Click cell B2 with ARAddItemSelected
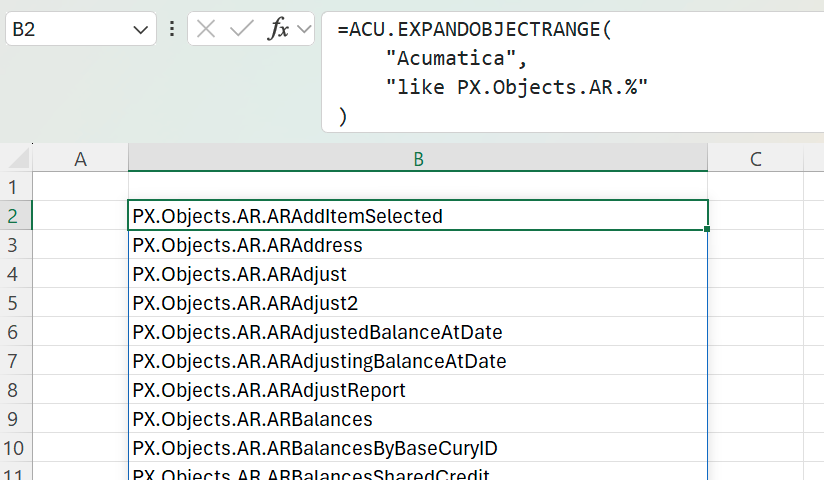The height and width of the screenshot is (480, 824). [418, 216]
